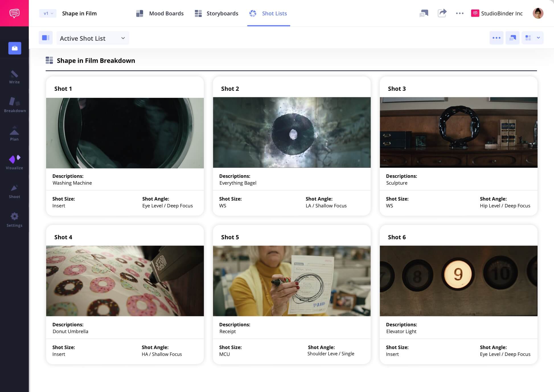Screen dimensions: 554x392
Task: Select the Mood Boards icon
Action: click(x=140, y=13)
